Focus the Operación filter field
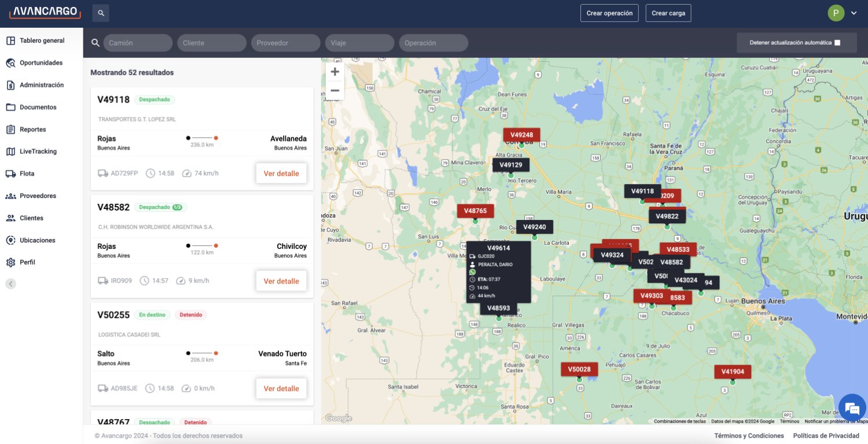The image size is (868, 444). pyautogui.click(x=434, y=43)
